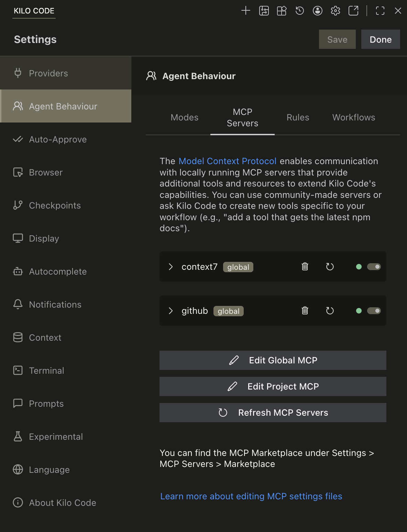
Task: Open the Workflows tab
Action: [353, 117]
